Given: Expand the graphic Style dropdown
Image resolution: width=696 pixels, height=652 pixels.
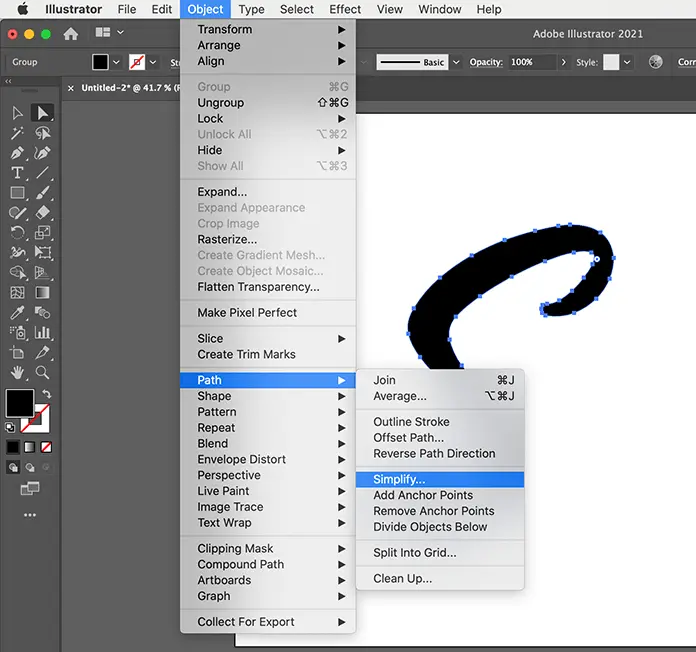Looking at the screenshot, I should tap(627, 62).
